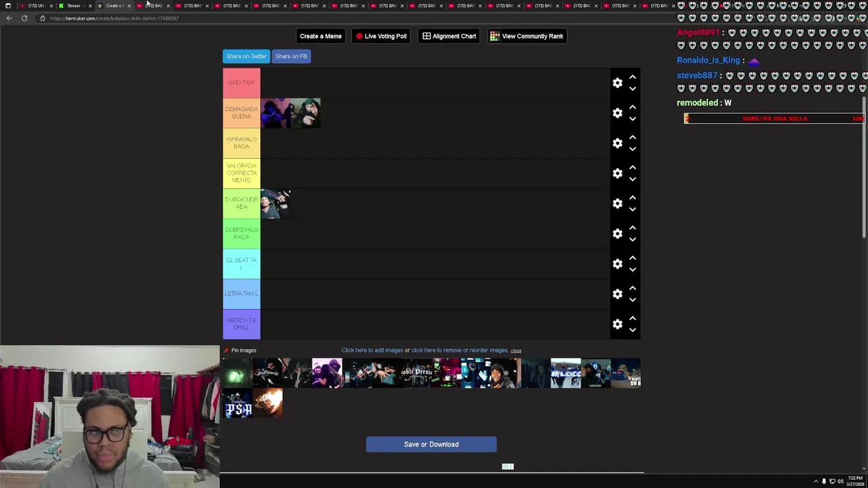Viewport: 868px width, 488px height.
Task: Open settings gear for GOD TIER row
Action: (x=617, y=83)
